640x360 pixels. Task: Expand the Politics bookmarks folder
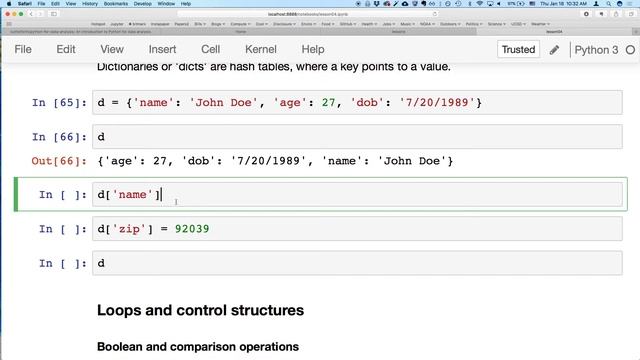[x=474, y=24]
